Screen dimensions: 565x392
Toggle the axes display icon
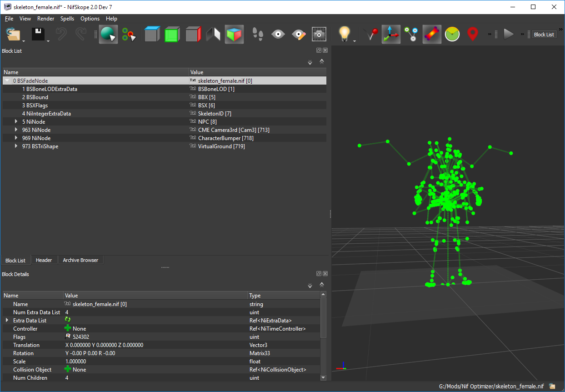coord(390,35)
